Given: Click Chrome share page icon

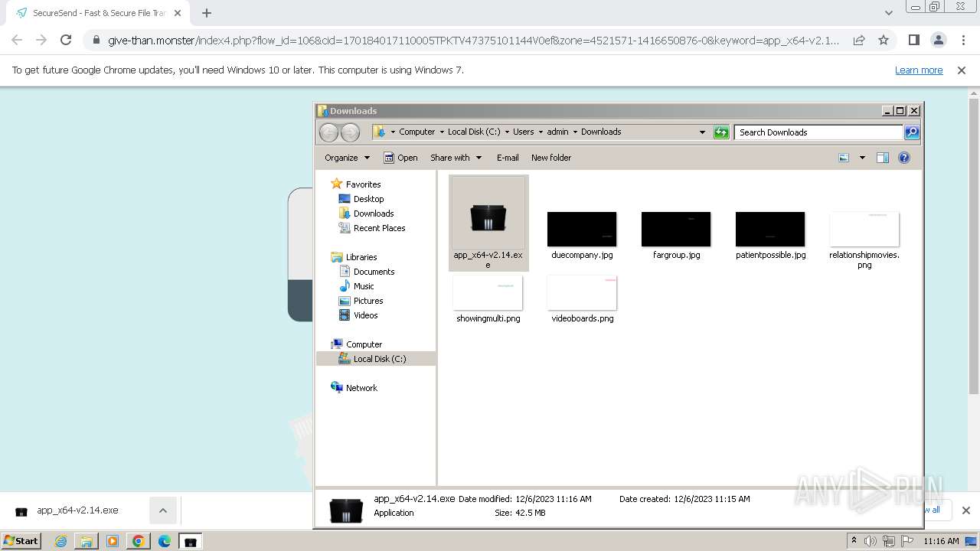Looking at the screenshot, I should click(859, 40).
